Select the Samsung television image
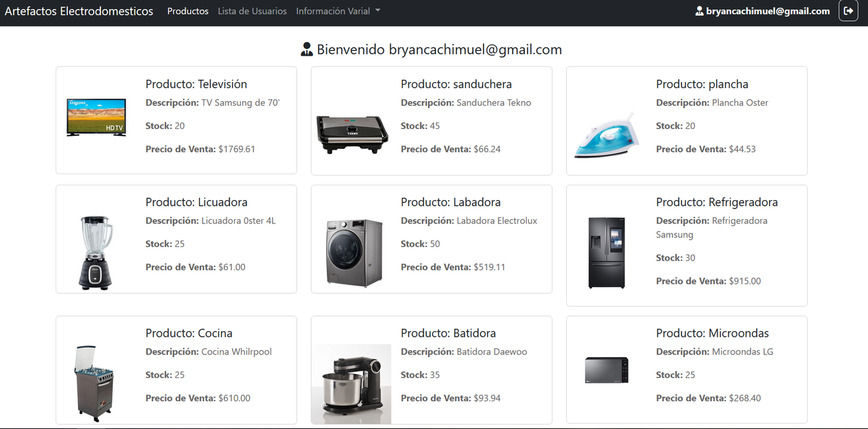This screenshot has width=868, height=429. (x=96, y=117)
